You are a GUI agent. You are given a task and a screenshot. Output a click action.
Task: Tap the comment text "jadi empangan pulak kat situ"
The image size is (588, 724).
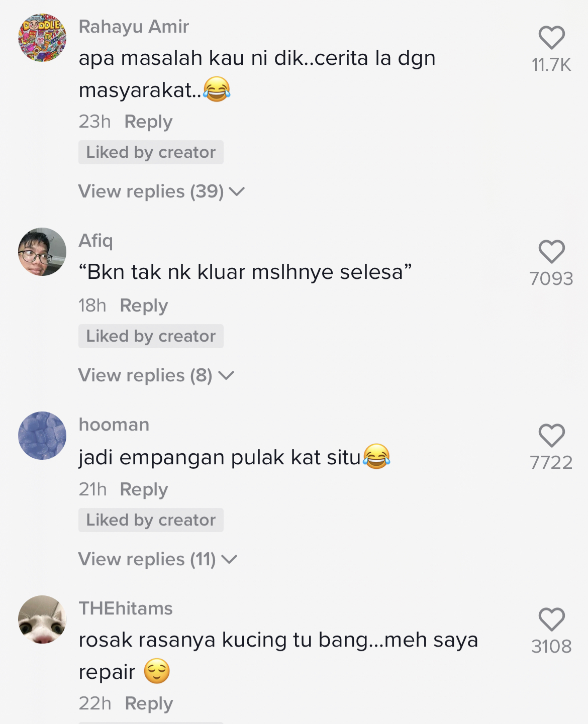pyautogui.click(x=220, y=458)
